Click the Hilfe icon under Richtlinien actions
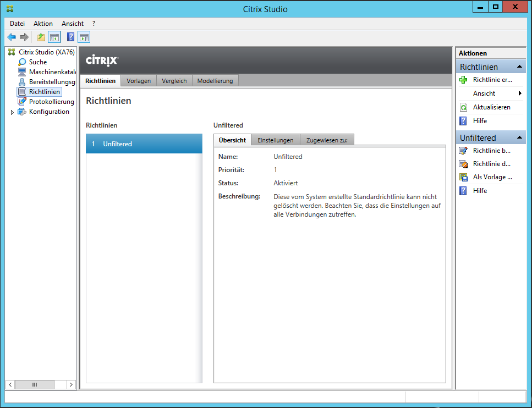The width and height of the screenshot is (532, 408). [x=463, y=121]
